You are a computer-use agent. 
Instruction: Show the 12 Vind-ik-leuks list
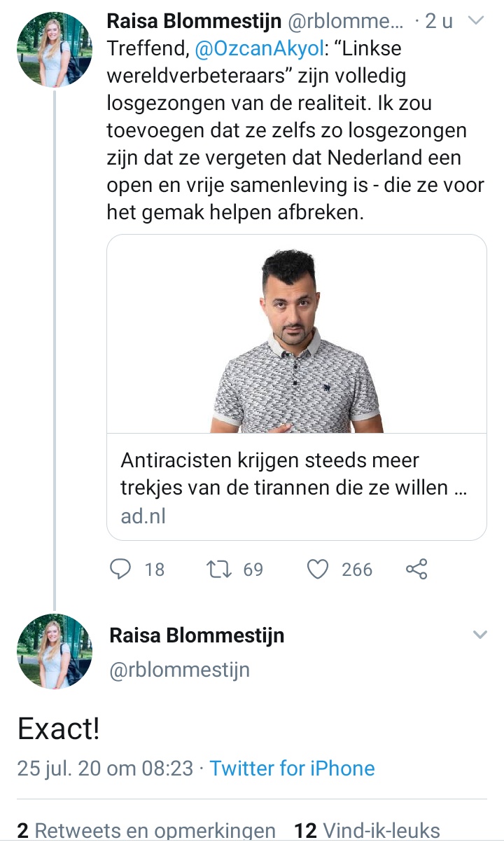point(367,831)
